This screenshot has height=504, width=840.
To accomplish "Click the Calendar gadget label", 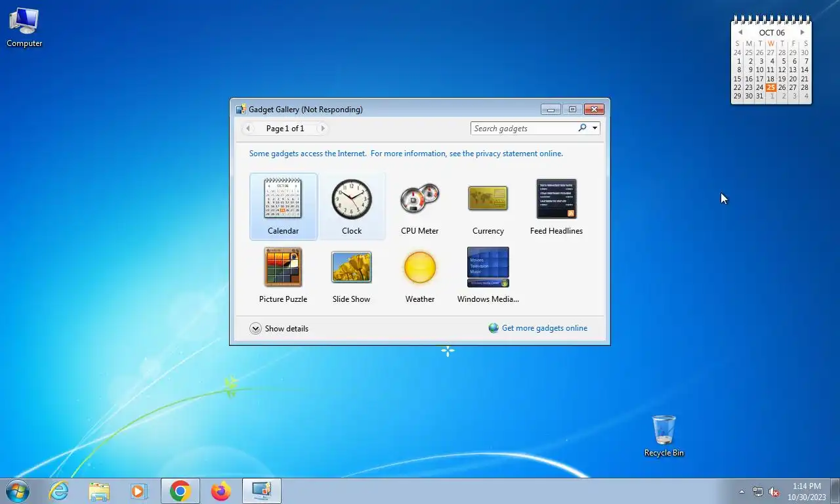I will click(283, 231).
